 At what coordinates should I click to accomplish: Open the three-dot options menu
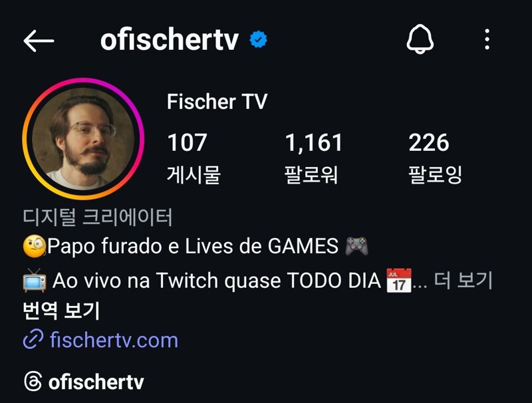pyautogui.click(x=487, y=39)
